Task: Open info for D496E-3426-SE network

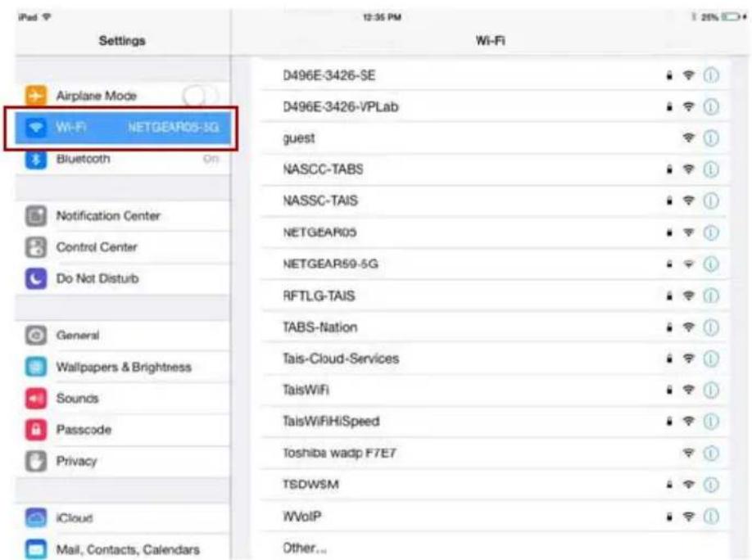Action: 711,75
